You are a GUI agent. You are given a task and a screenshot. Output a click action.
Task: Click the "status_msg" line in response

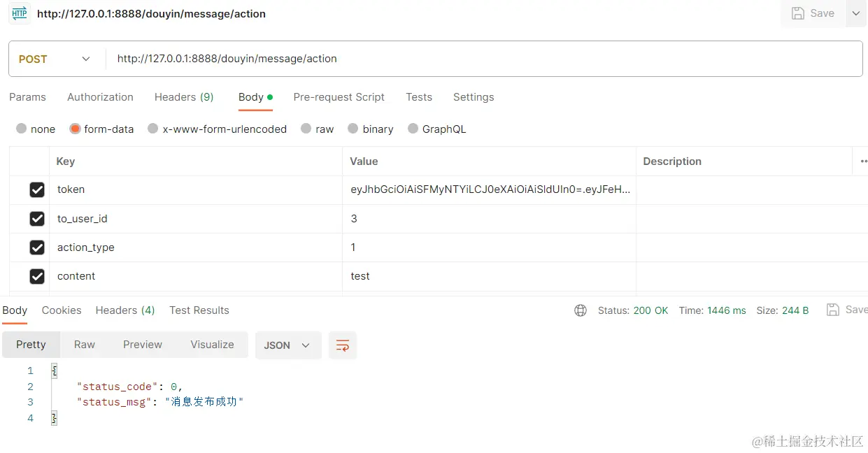click(159, 402)
